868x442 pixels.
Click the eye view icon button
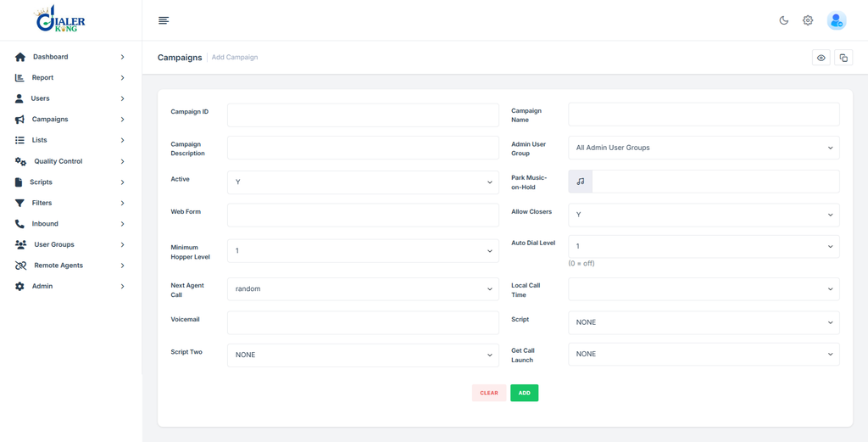821,58
